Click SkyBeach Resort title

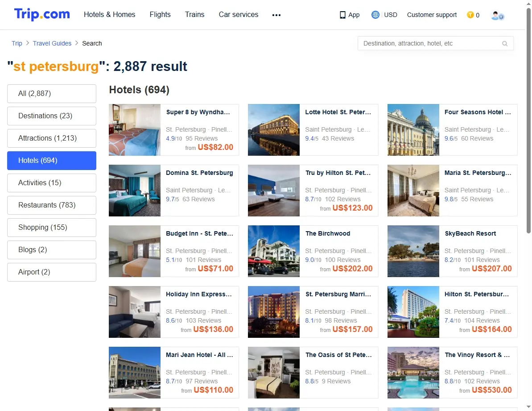pyautogui.click(x=470, y=234)
